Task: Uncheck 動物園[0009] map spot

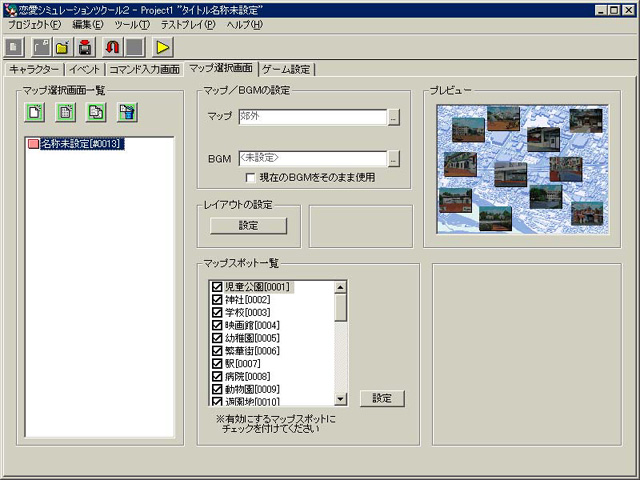Action: coord(217,389)
